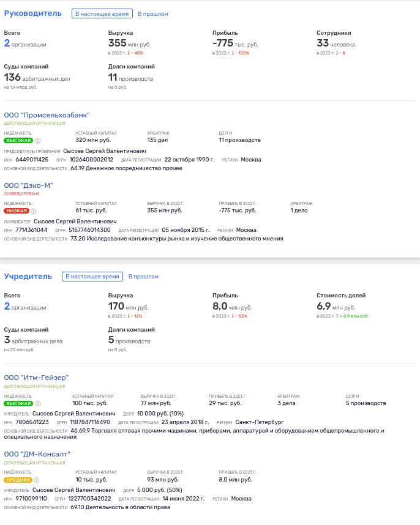Click activity '64.19 Денежное посредничество прочее'
Viewport: 420px width, 525px height.
(126, 168)
